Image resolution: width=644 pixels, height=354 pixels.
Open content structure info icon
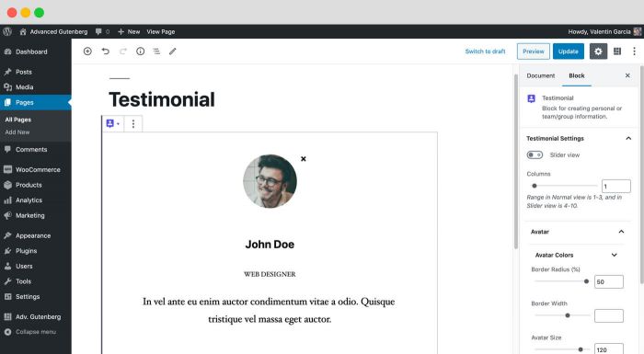tap(141, 51)
